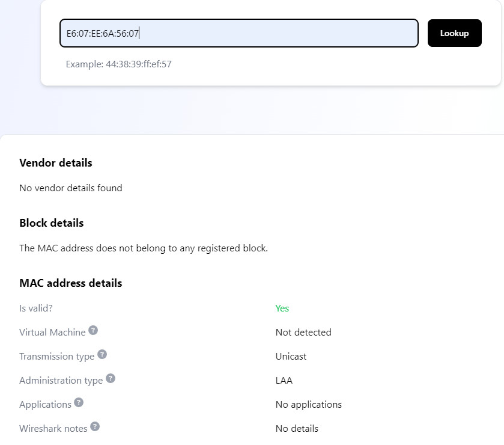Select the No applications value text
Image resolution: width=504 pixels, height=445 pixels.
click(x=309, y=405)
